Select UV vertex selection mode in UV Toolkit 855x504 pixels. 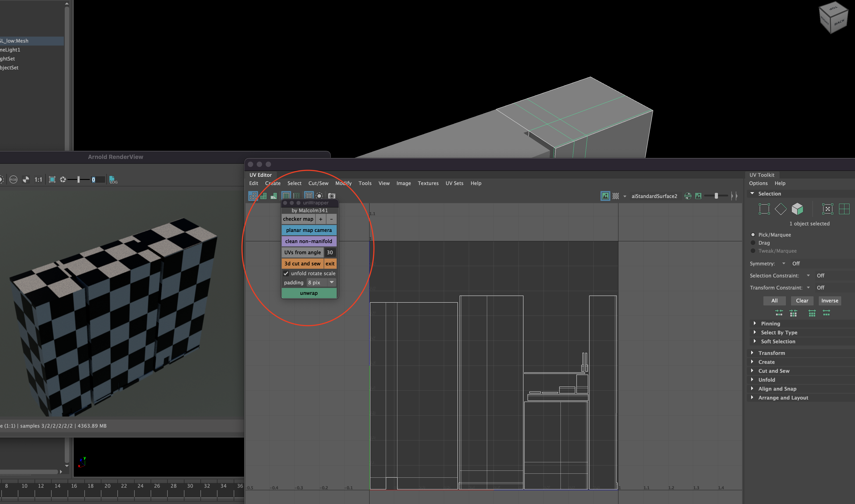coord(764,209)
